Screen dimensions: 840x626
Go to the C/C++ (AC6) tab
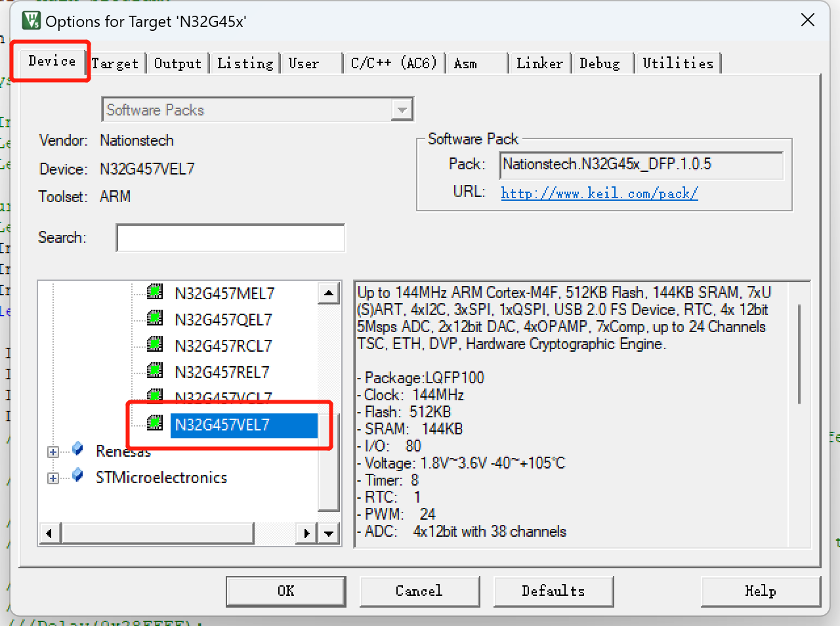(393, 64)
